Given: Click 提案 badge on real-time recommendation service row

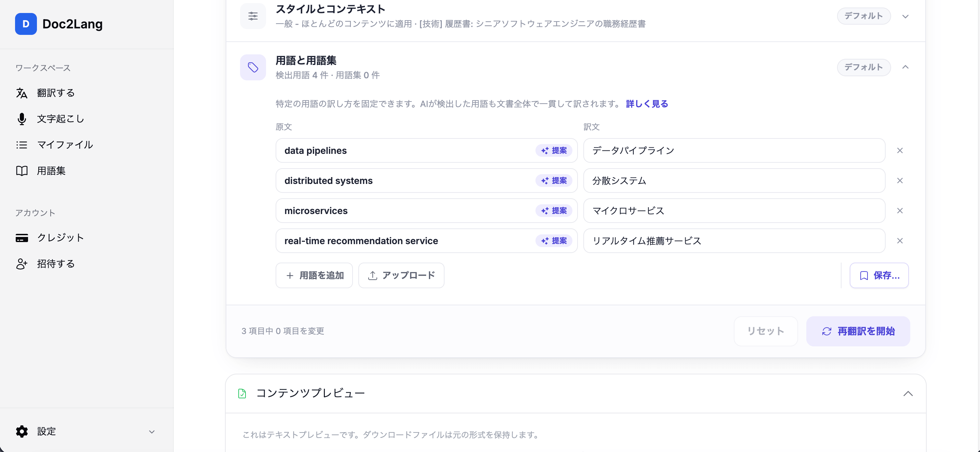Looking at the screenshot, I should [554, 240].
